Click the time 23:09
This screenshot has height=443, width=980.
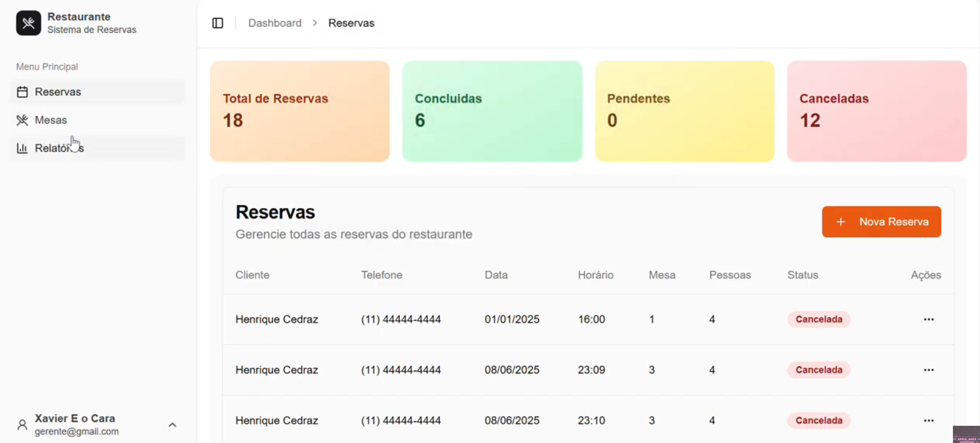click(592, 370)
